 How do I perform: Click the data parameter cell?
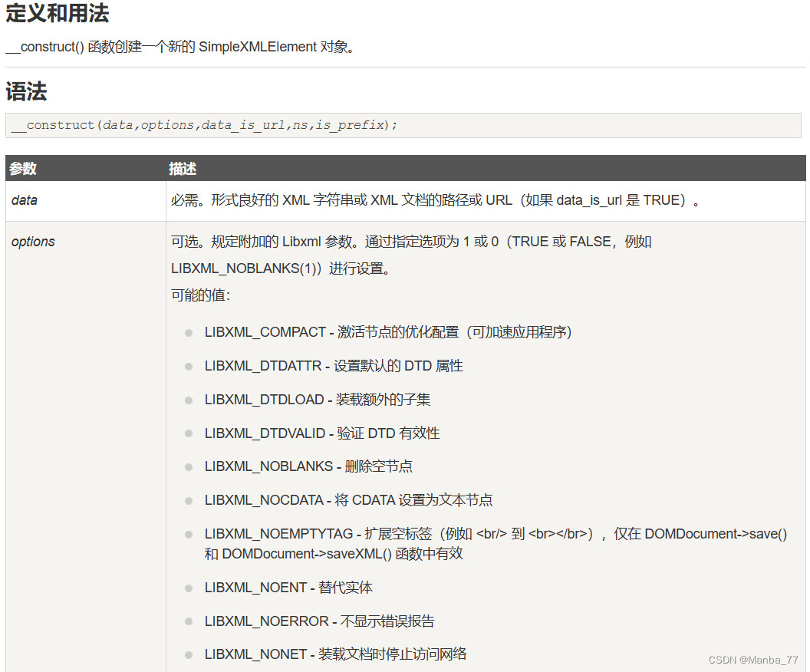[86, 200]
